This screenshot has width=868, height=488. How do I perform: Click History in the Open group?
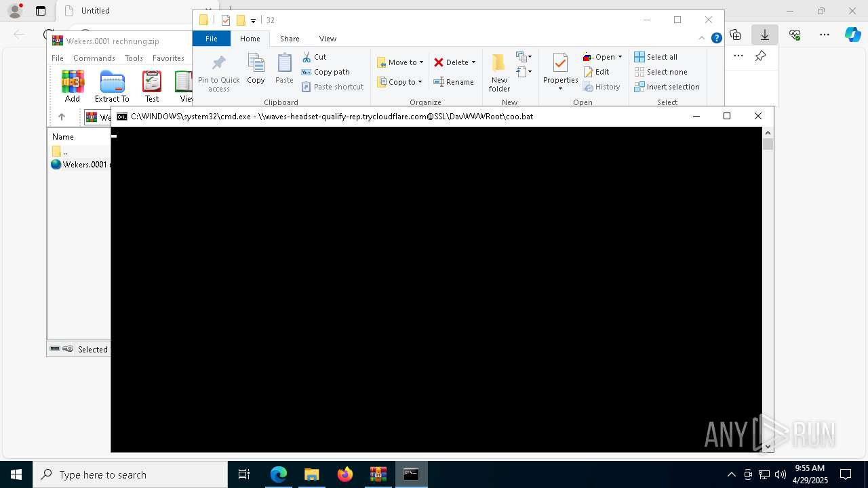click(601, 87)
